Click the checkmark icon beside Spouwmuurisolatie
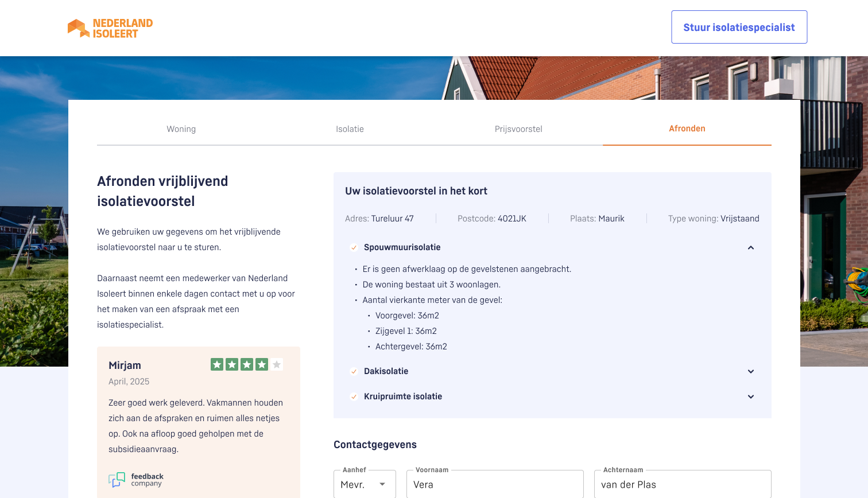Screen dimensions: 868x498 pyautogui.click(x=354, y=248)
